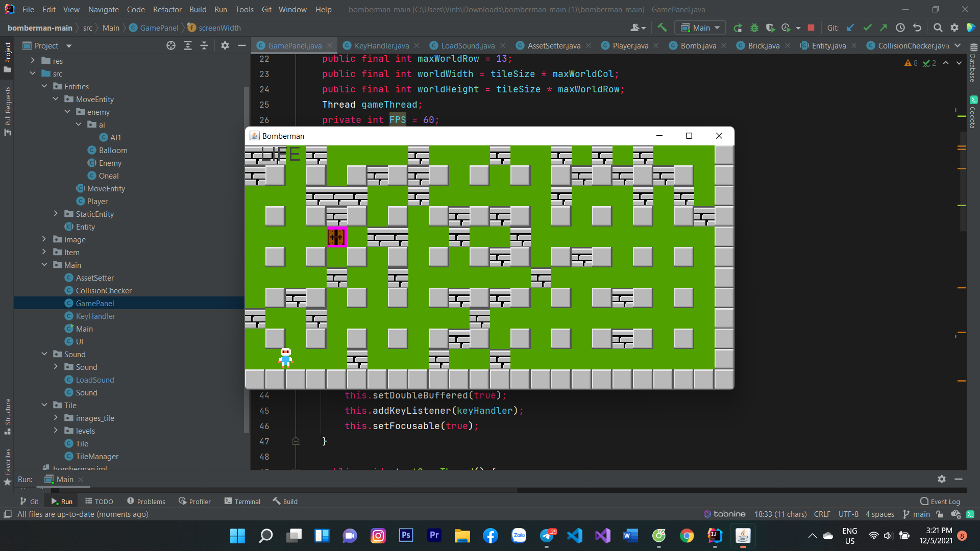
Task: Open the Refactor menu
Action: pyautogui.click(x=167, y=9)
